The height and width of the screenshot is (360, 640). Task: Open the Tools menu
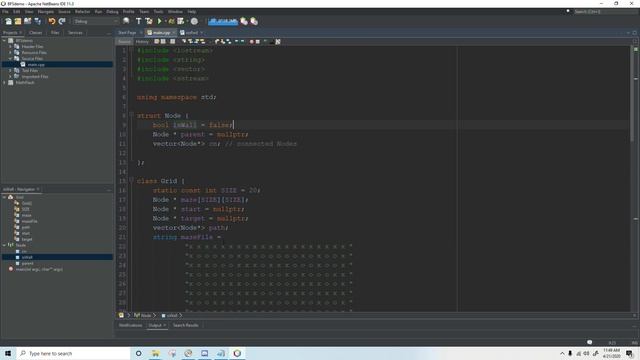point(158,11)
